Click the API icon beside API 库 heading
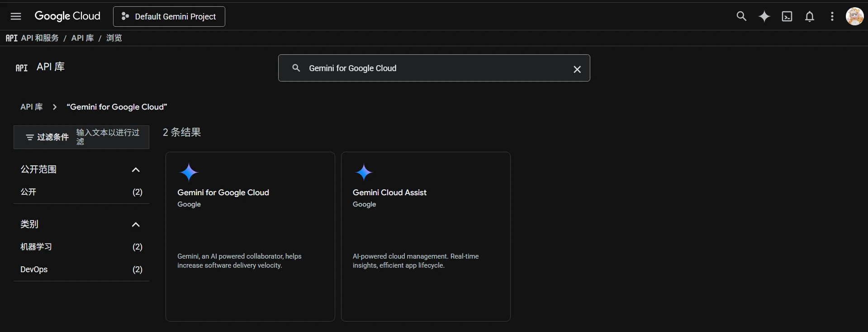The width and height of the screenshot is (868, 332). click(22, 68)
